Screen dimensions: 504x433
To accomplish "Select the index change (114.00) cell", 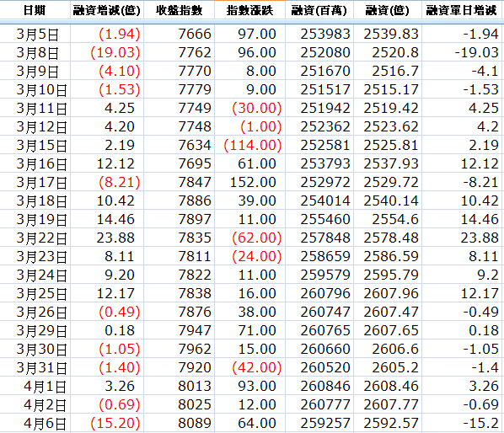I will tap(249, 145).
